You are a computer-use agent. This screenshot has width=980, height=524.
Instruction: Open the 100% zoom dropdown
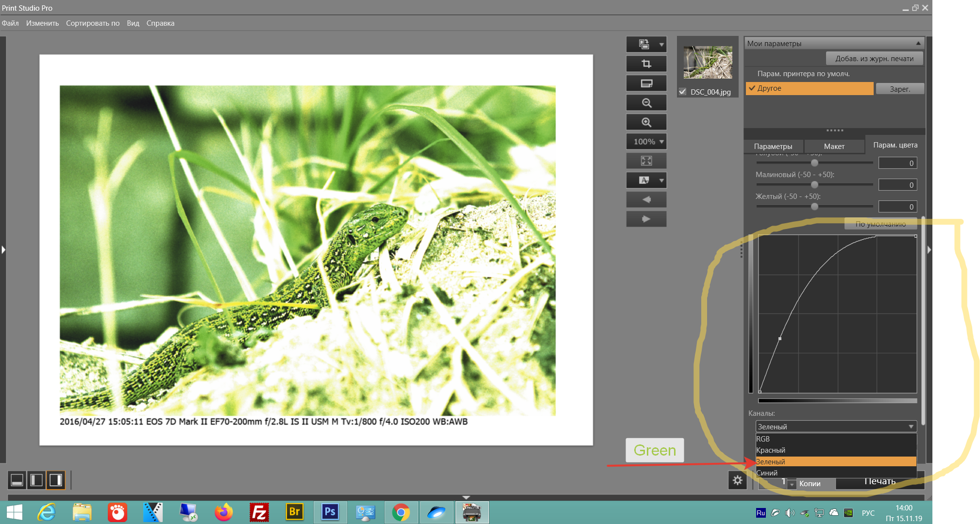[x=646, y=142]
